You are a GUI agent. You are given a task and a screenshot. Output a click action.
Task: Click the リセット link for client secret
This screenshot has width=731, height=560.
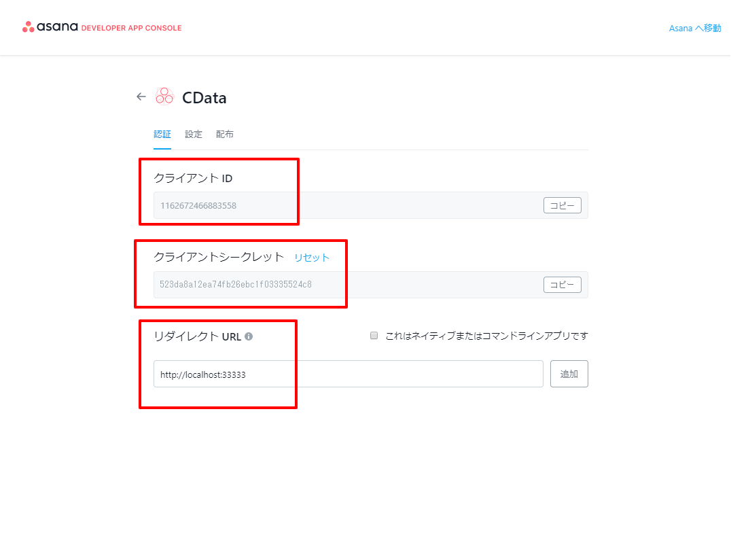[312, 258]
